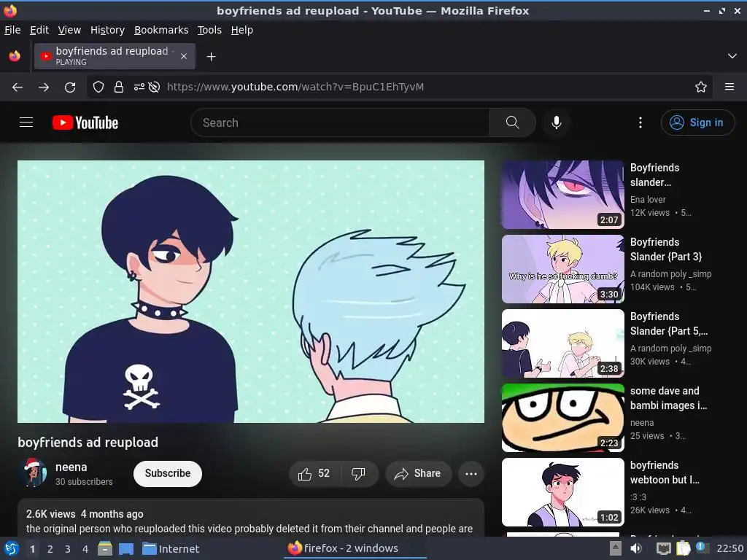List all tabs with dropdown arrow
Viewport: 747px width, 560px height.
pos(732,56)
